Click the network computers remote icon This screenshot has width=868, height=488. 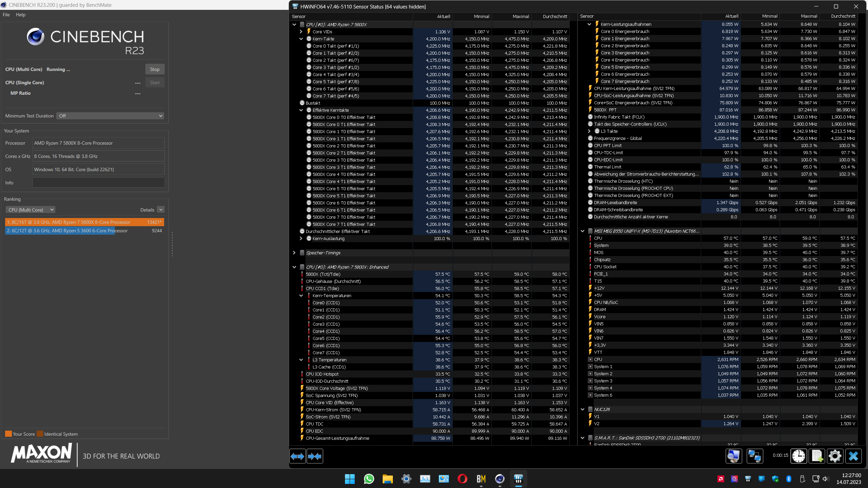(x=754, y=456)
